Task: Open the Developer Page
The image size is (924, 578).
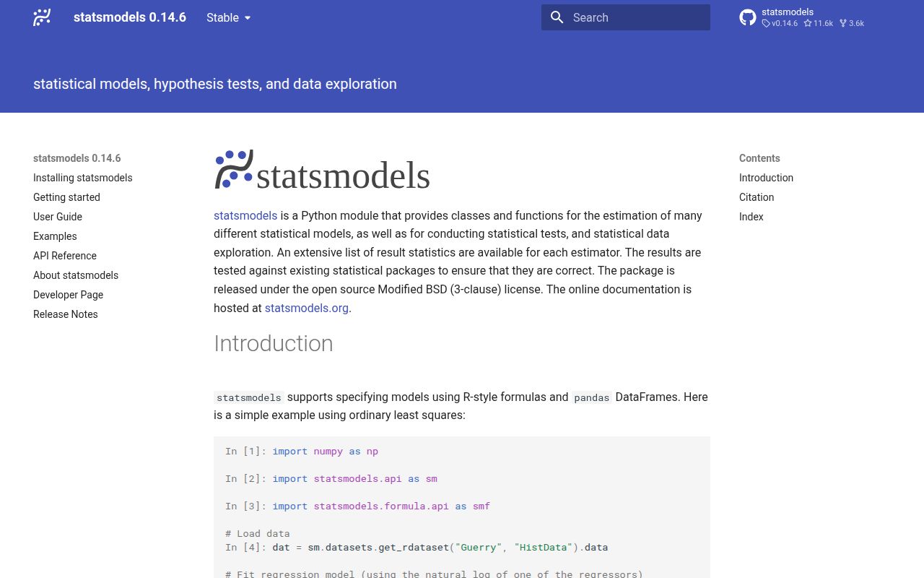Action: 68,295
